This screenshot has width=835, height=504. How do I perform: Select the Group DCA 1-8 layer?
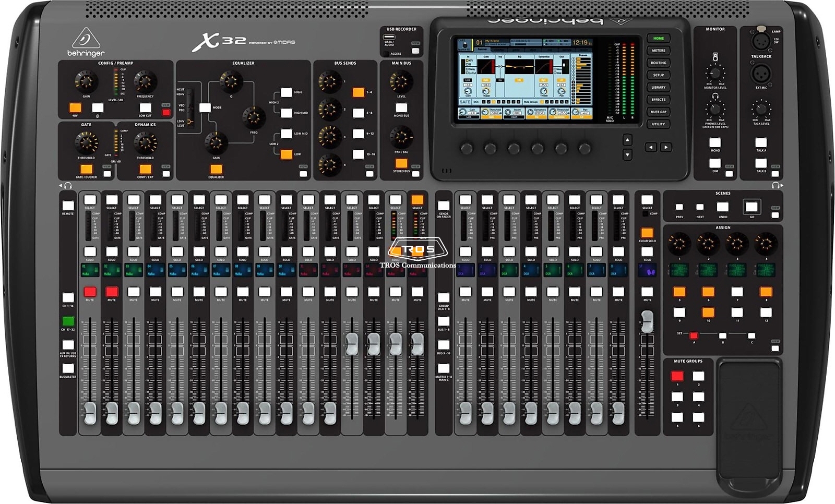444,297
